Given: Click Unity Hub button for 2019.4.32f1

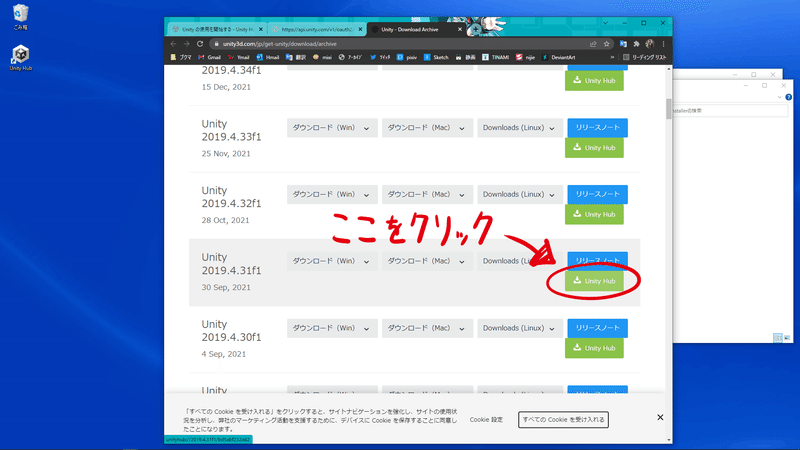Looking at the screenshot, I should [x=594, y=215].
